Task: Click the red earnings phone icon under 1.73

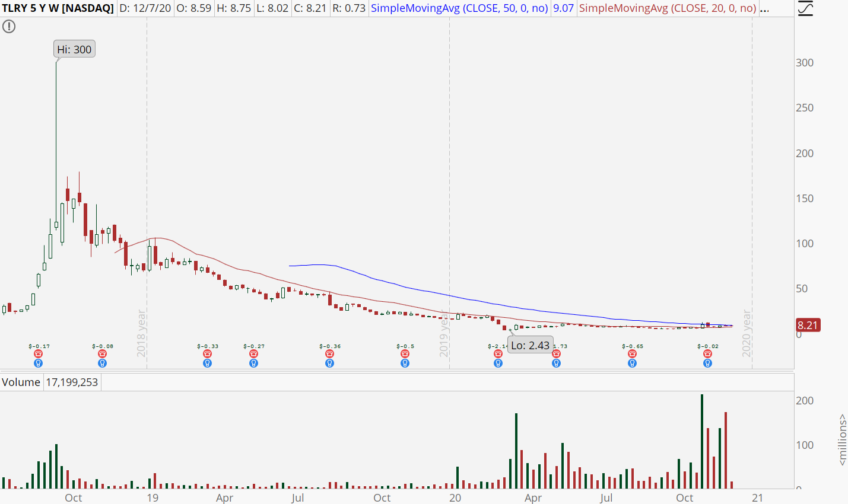Action: click(x=556, y=354)
